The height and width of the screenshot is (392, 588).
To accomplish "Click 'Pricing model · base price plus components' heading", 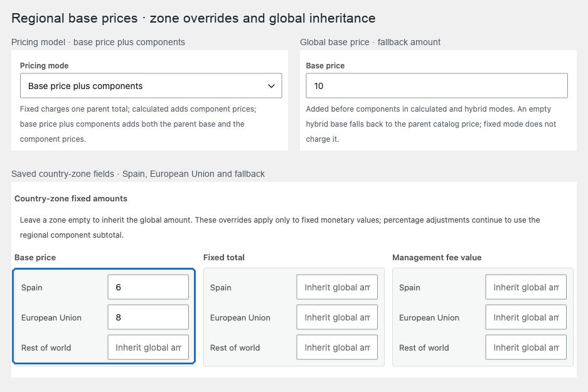I will click(x=99, y=42).
